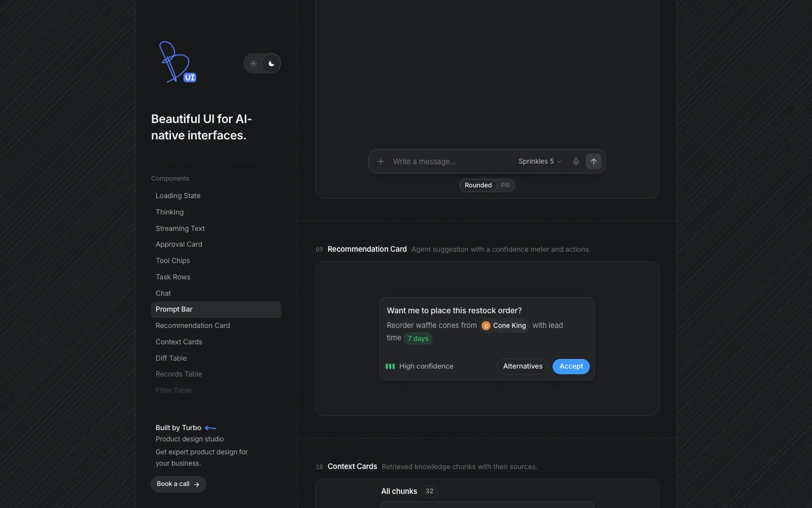Go to Task Rows component
812x508 pixels.
[x=216, y=277]
